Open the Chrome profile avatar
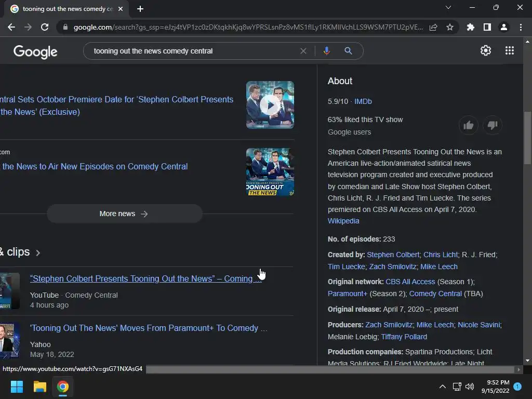 (x=504, y=27)
